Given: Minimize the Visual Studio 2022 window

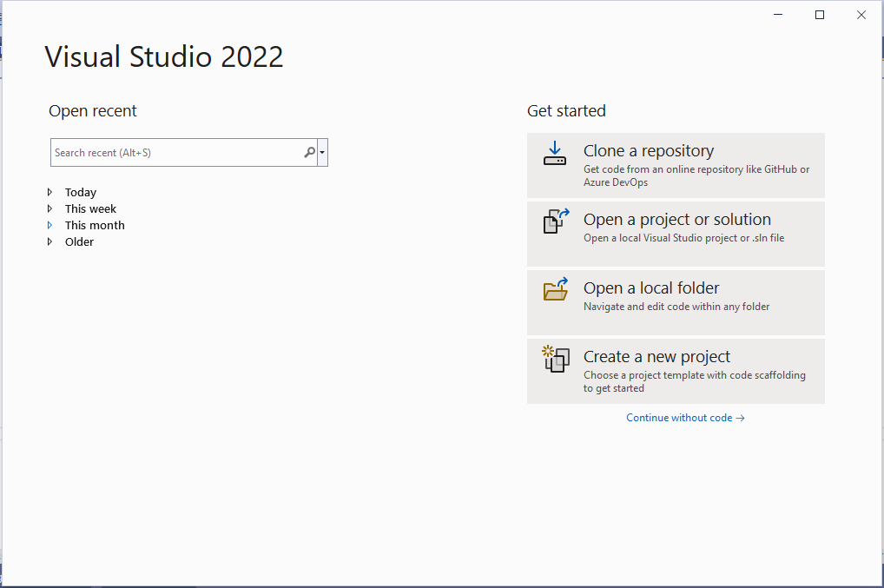Looking at the screenshot, I should click(778, 15).
